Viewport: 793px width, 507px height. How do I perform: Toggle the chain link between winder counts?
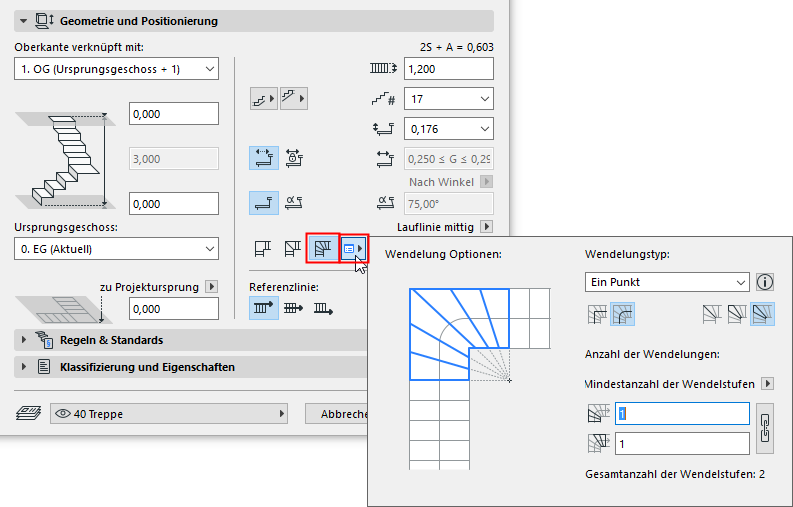(x=765, y=428)
